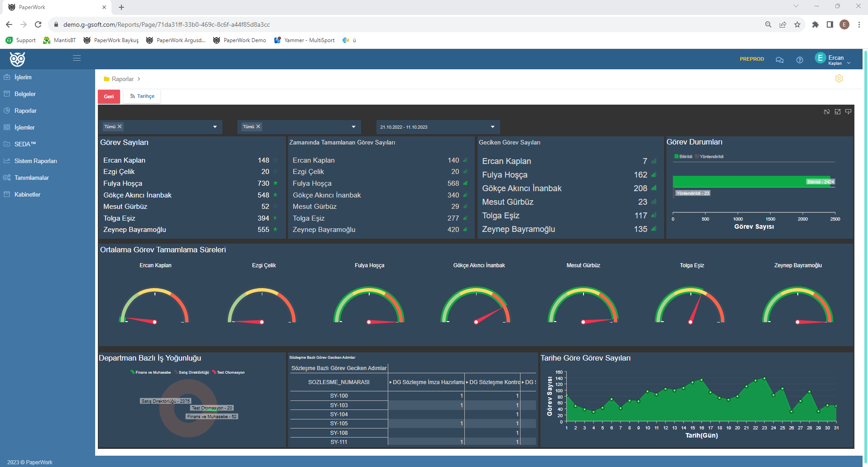Viewport: 868px width, 467px height.
Task: Open Sistem Raporları in the sidebar
Action: click(x=35, y=161)
